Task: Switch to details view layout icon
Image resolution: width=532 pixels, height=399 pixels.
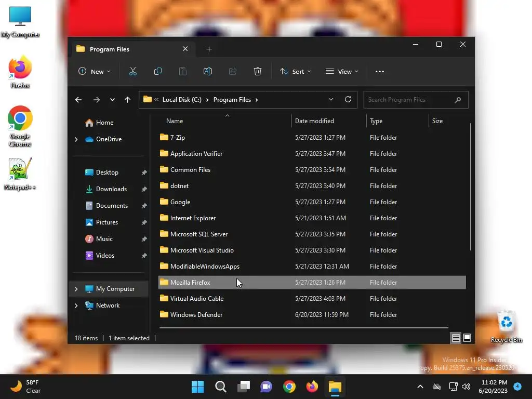Action: point(456,338)
